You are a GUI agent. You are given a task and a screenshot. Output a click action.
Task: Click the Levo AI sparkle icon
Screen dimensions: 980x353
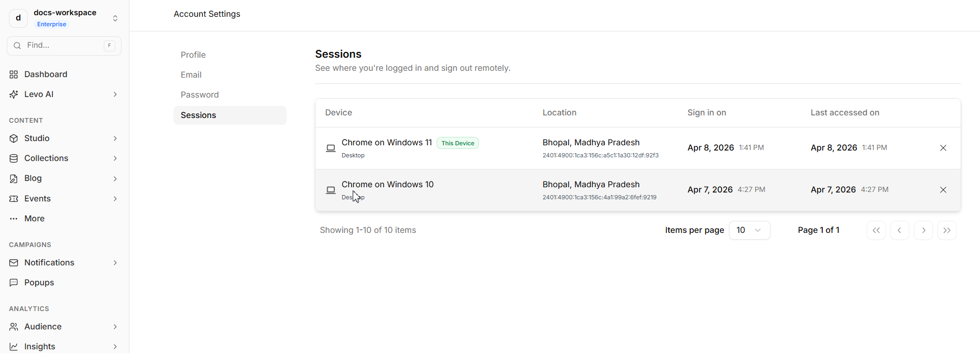(x=14, y=94)
